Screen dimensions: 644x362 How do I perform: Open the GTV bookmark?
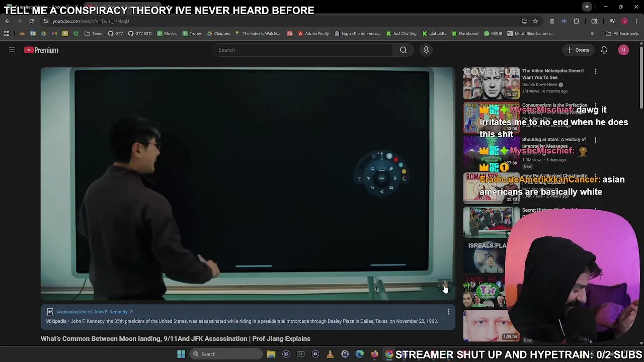[x=115, y=34]
